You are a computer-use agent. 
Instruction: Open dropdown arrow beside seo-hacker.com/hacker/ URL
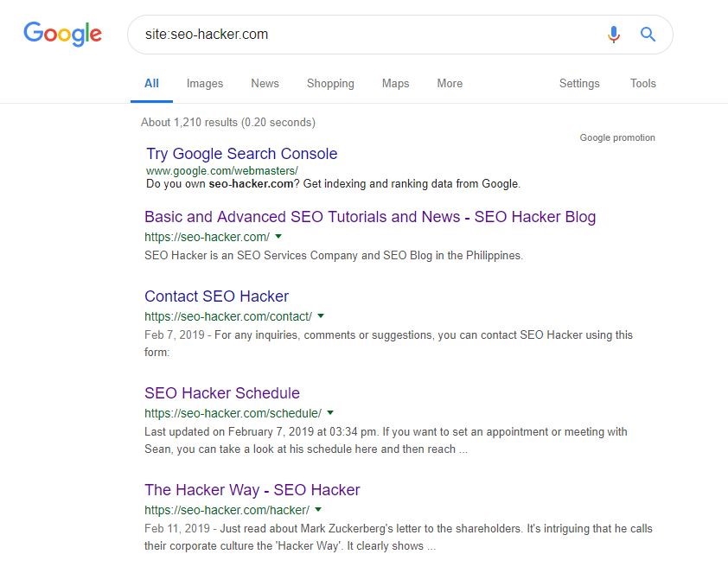point(318,510)
